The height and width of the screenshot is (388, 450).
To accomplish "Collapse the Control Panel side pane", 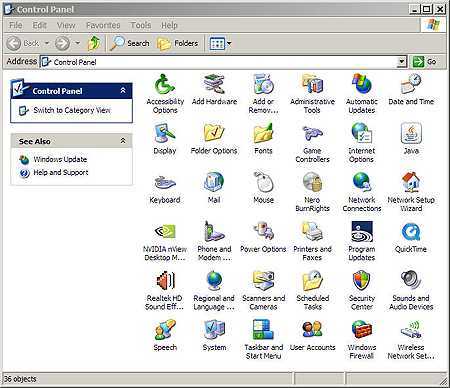I will [123, 91].
